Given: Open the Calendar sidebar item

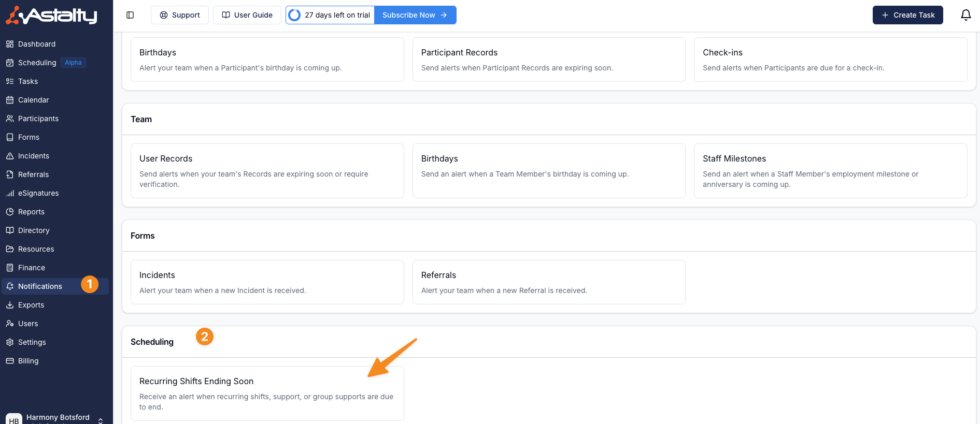Looking at the screenshot, I should point(33,100).
